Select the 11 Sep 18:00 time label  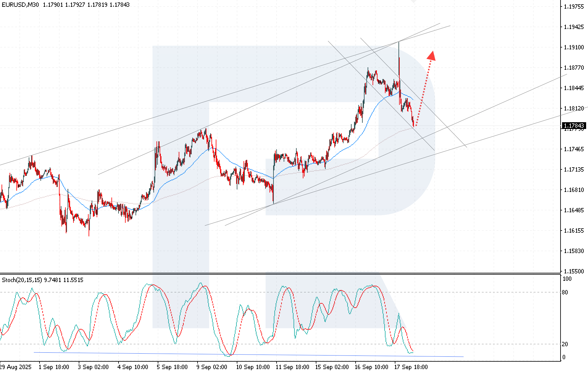pos(292,367)
